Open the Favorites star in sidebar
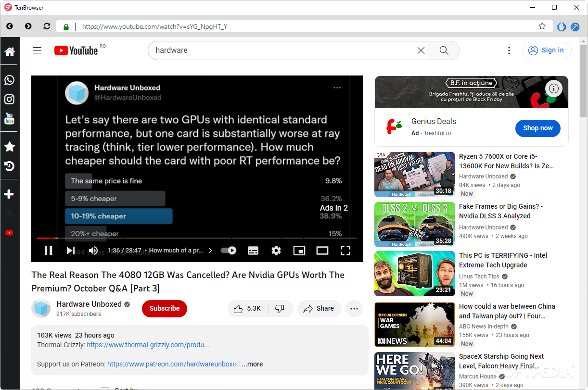The height and width of the screenshot is (390, 588). pyautogui.click(x=10, y=147)
